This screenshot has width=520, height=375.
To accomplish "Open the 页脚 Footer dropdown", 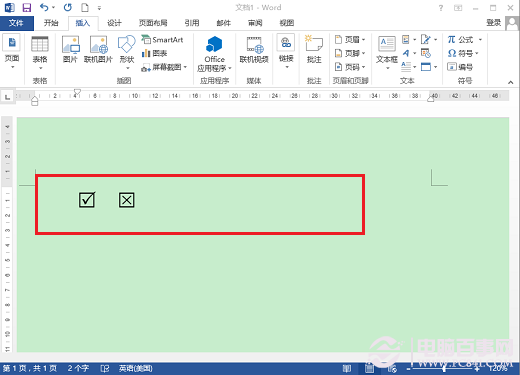I will [x=350, y=53].
